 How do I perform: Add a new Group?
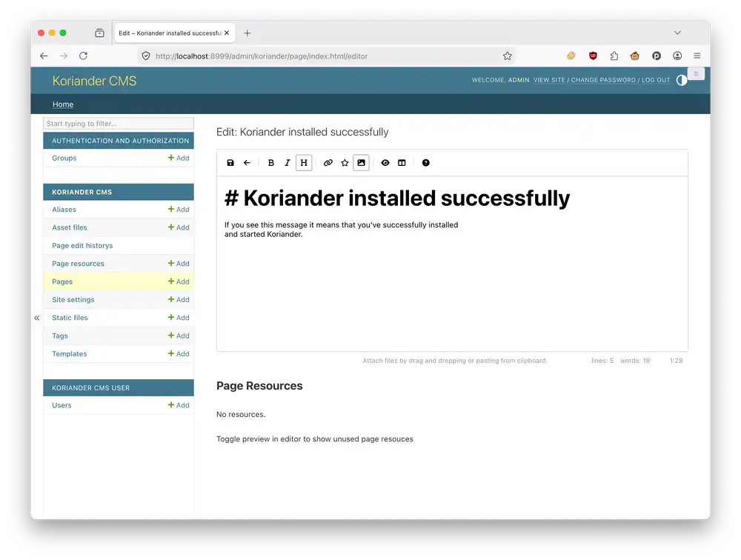(179, 158)
